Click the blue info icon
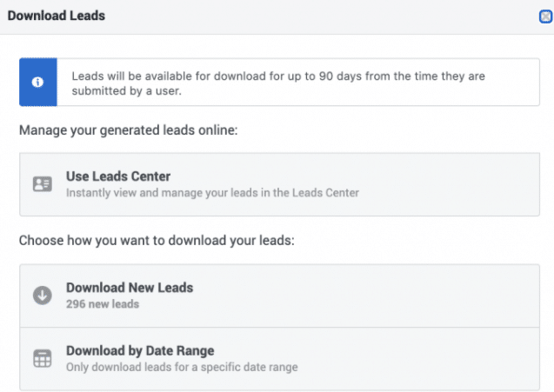 [37, 83]
